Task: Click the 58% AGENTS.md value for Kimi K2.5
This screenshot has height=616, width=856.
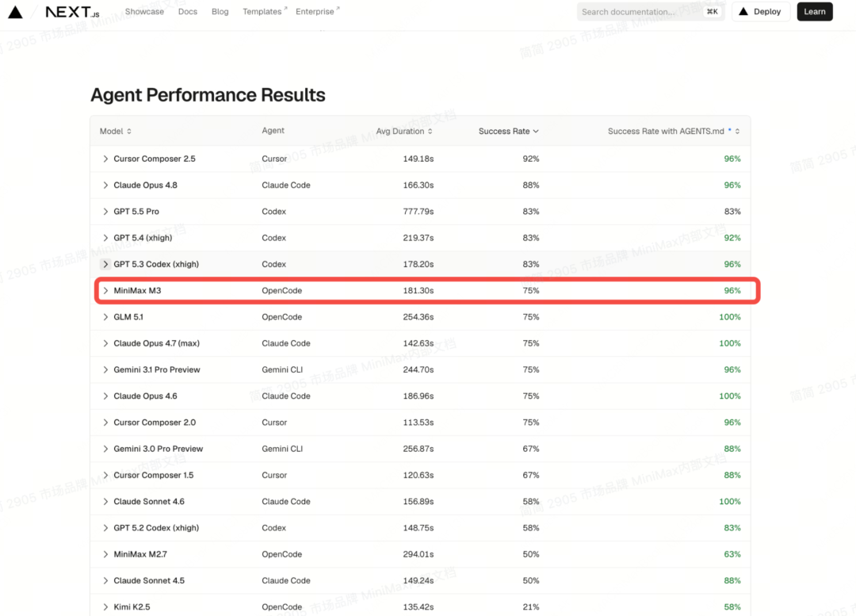Action: (x=732, y=606)
